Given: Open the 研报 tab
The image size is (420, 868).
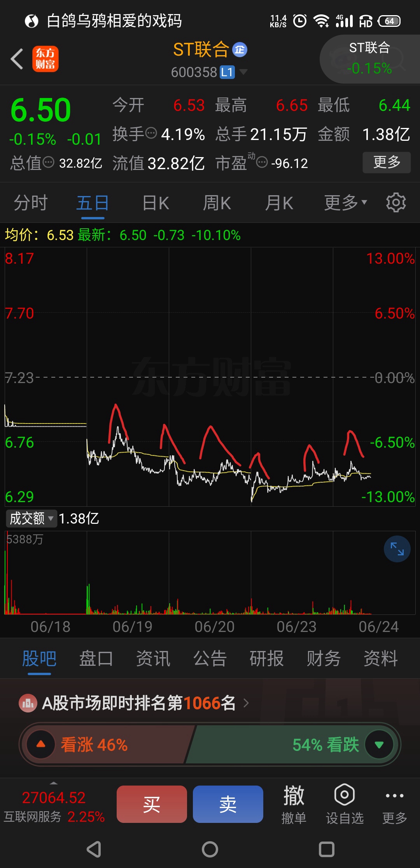Looking at the screenshot, I should tap(267, 659).
